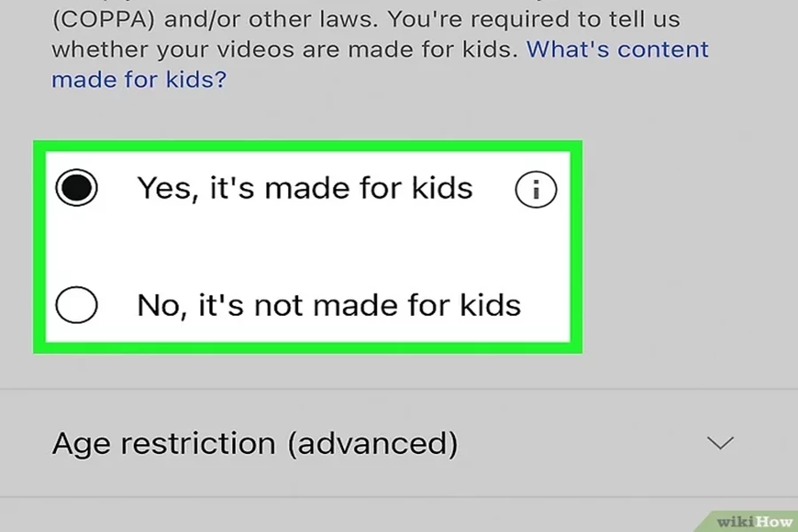Viewport: 798px width, 532px height.
Task: Expand the Age restriction (advanced) chevron
Action: pyautogui.click(x=720, y=443)
